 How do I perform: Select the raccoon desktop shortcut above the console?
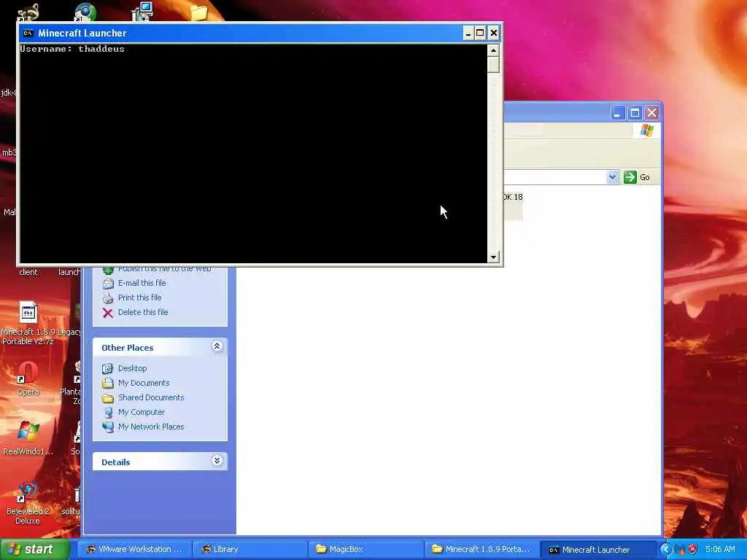coord(28,12)
